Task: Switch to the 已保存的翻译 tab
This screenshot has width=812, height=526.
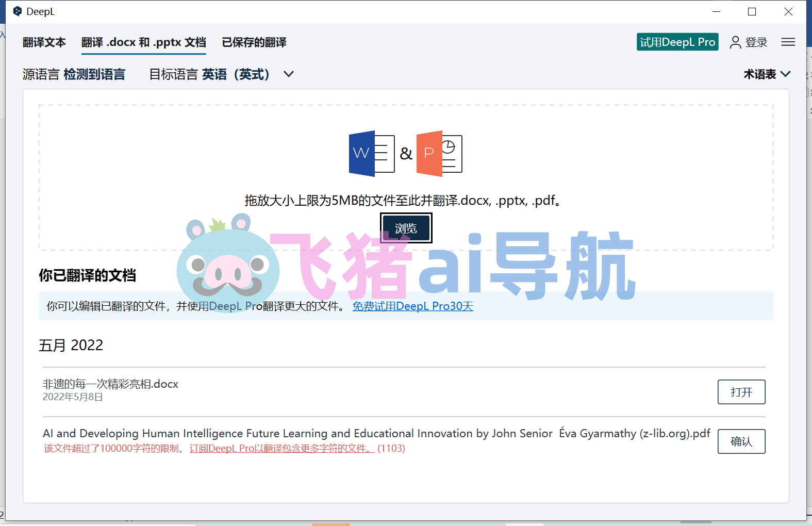Action: [x=254, y=42]
